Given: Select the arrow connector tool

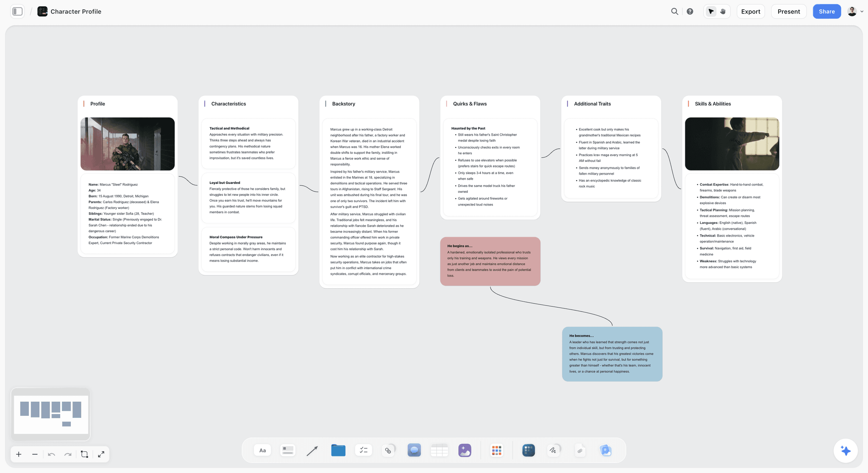Looking at the screenshot, I should coord(312,451).
